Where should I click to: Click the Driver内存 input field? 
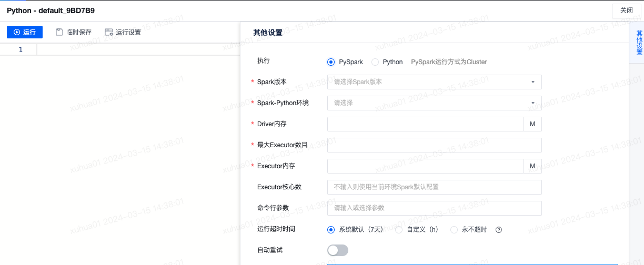[425, 124]
